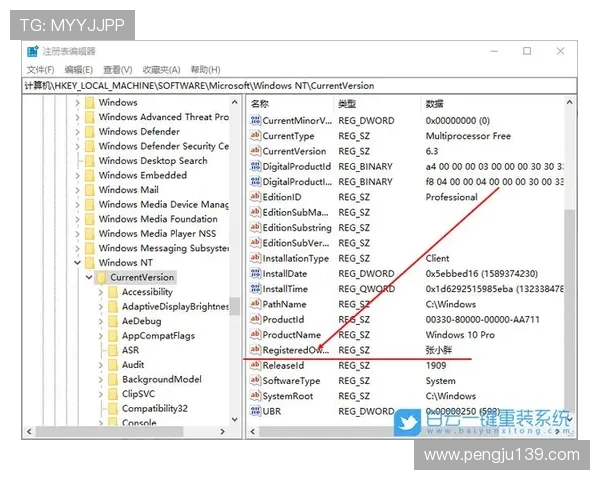Click the registry path address bar
The width and height of the screenshot is (600, 480).
[300, 86]
